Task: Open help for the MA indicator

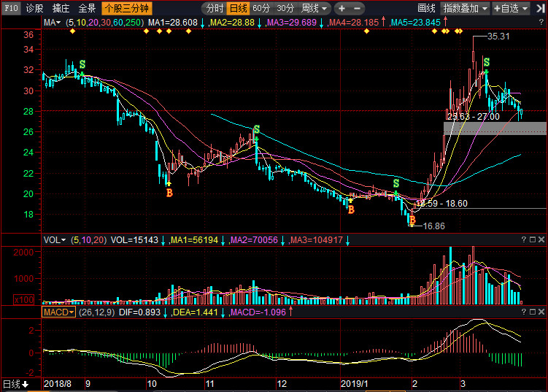Action: [541, 23]
